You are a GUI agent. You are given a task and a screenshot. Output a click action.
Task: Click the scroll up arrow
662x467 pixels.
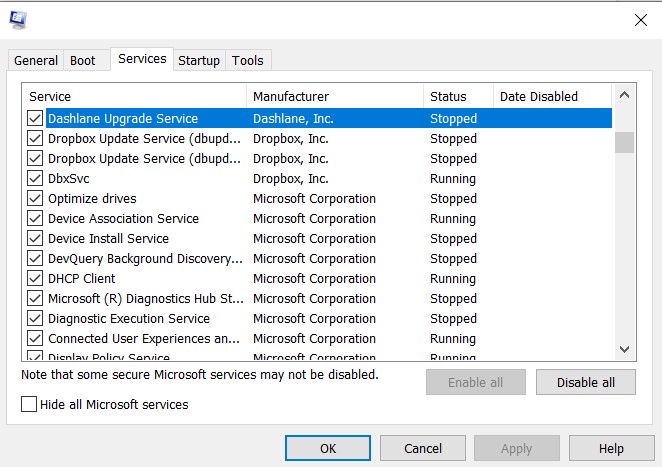click(624, 95)
